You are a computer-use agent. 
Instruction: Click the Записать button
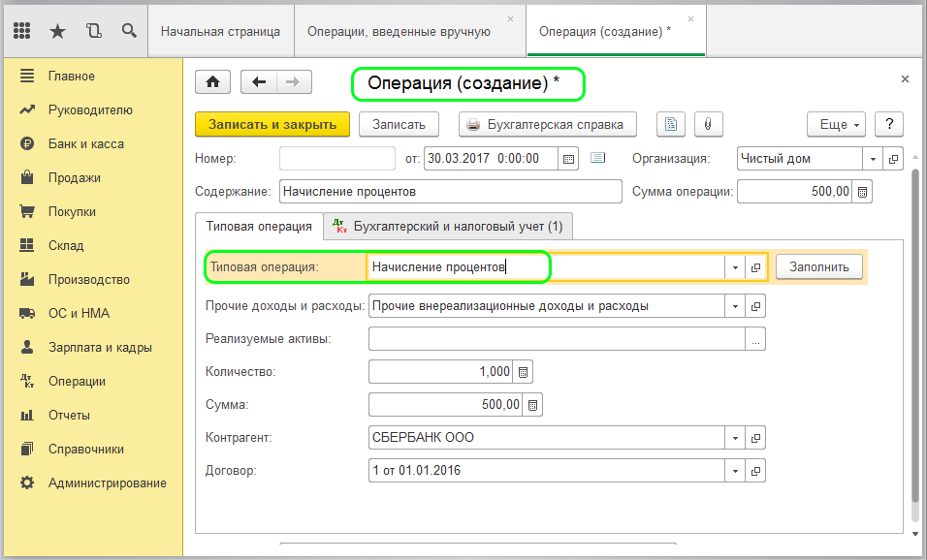tap(400, 124)
